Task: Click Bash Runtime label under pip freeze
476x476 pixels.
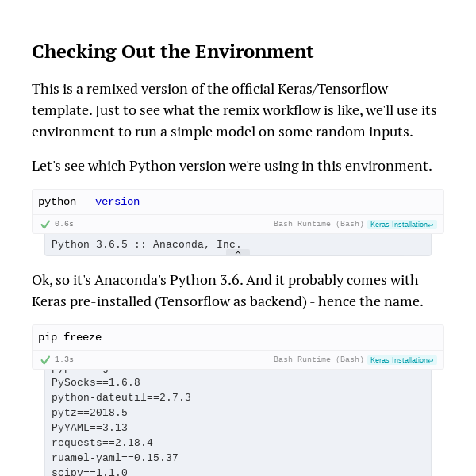Action: (x=318, y=359)
